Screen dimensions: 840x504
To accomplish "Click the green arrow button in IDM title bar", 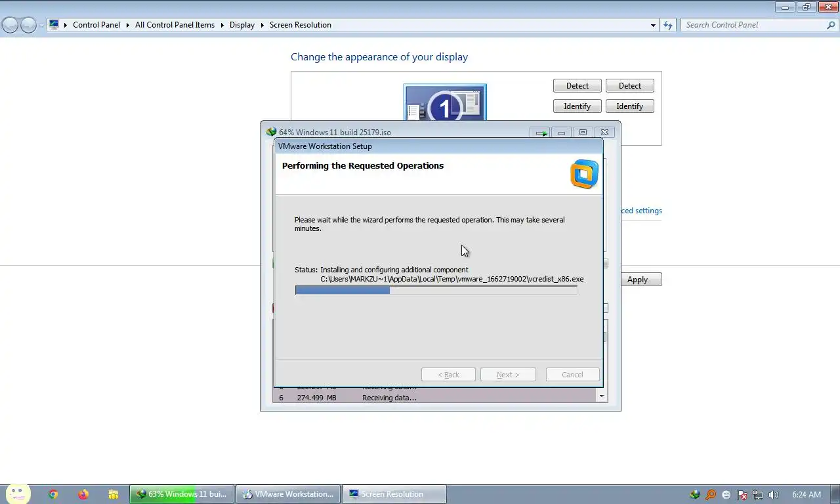I will coord(541,133).
